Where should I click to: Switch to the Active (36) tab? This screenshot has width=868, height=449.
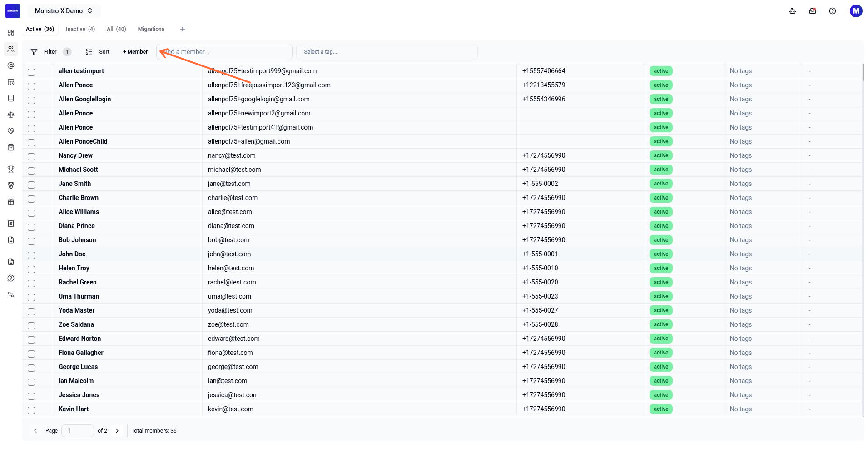(x=40, y=29)
